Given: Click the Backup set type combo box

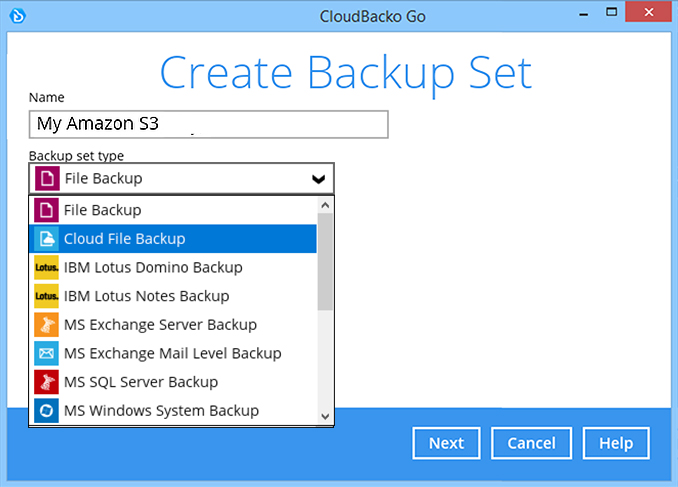Looking at the screenshot, I should coord(182,178).
